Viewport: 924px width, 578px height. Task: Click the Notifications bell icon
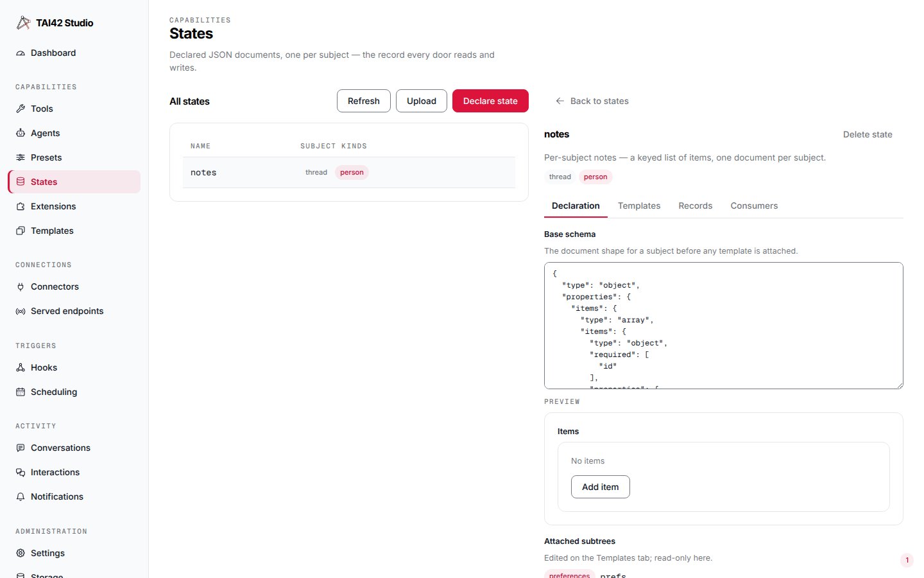21,497
